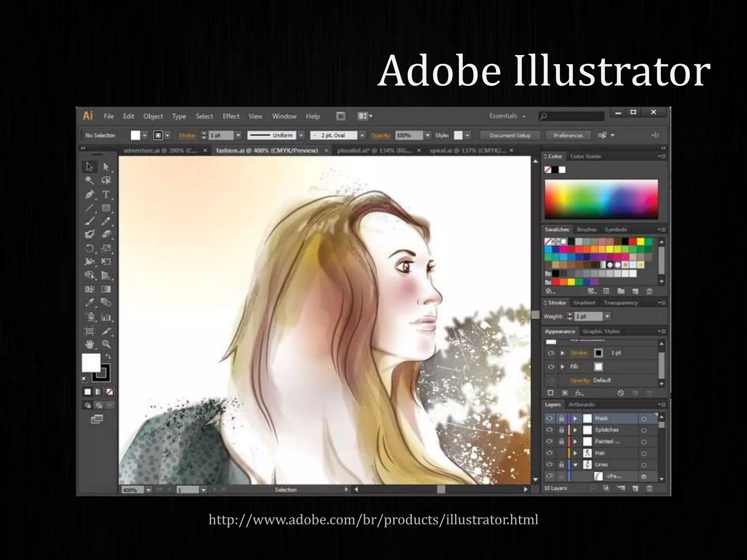Select the Scale tool
This screenshot has width=747, height=560.
coord(106,249)
